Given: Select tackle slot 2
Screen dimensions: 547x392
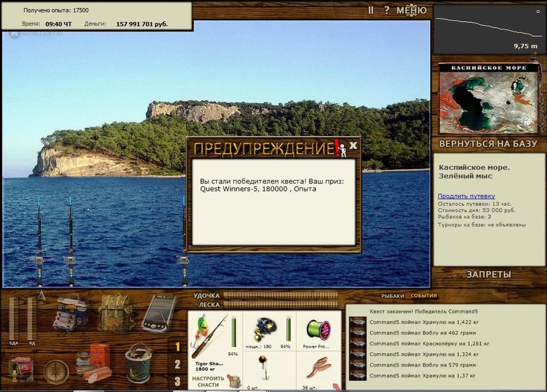Looking at the screenshot, I should click(178, 364).
